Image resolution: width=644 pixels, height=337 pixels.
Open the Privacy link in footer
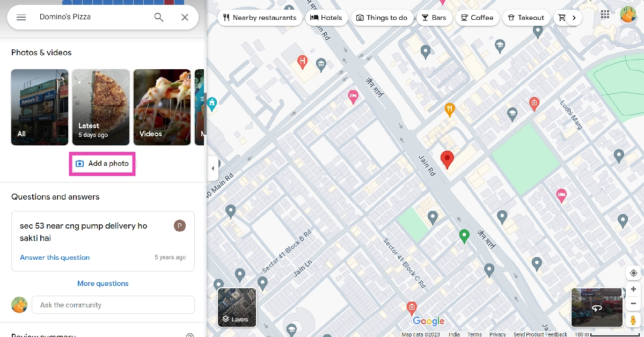497,334
